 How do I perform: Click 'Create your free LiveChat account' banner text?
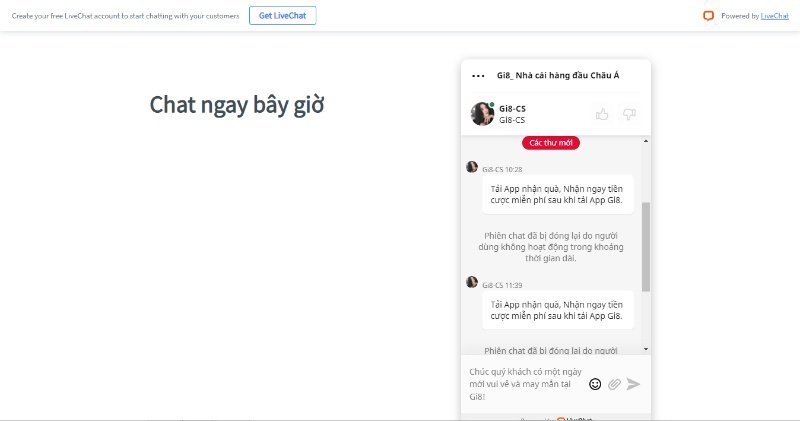coord(126,16)
